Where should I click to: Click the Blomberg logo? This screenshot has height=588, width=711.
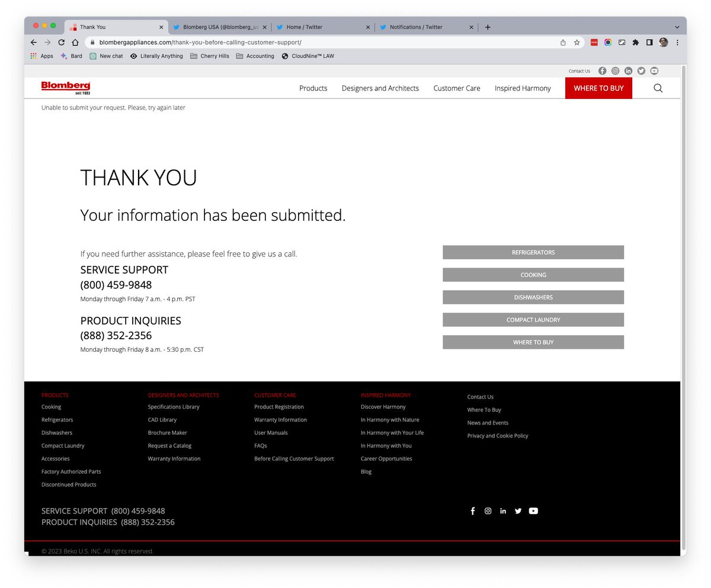point(66,88)
